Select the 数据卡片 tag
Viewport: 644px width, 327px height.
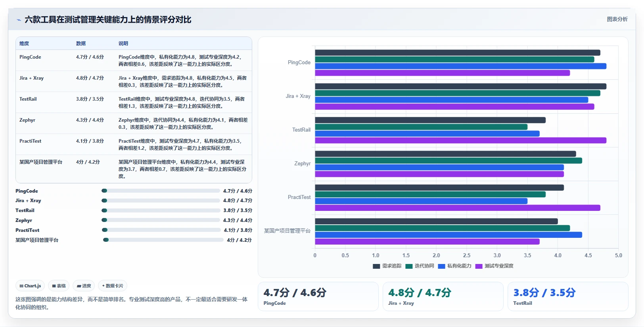point(113,286)
